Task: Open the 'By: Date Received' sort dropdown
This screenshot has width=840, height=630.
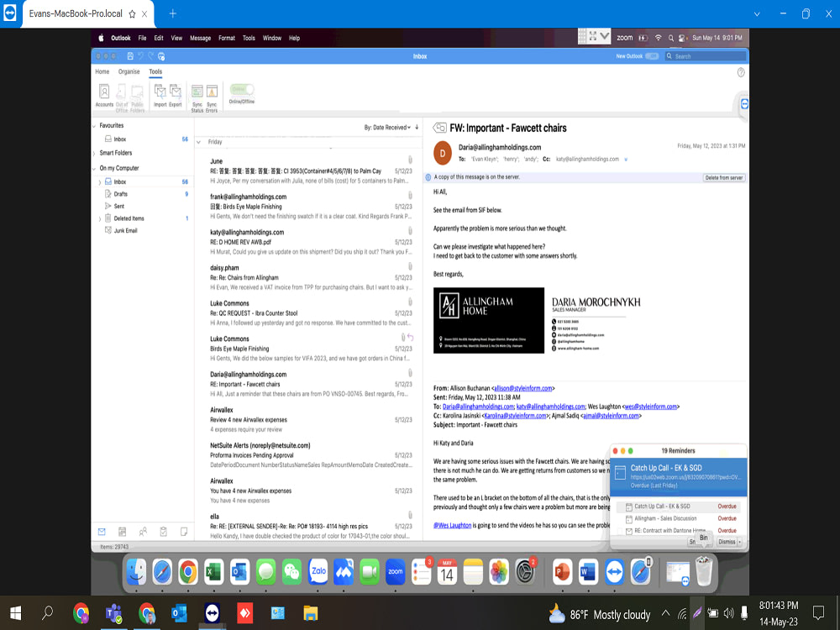Action: point(388,127)
